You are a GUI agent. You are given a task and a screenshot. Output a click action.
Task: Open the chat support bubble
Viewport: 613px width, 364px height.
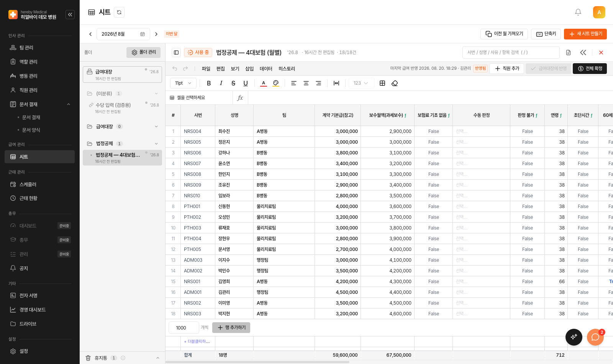(595, 337)
